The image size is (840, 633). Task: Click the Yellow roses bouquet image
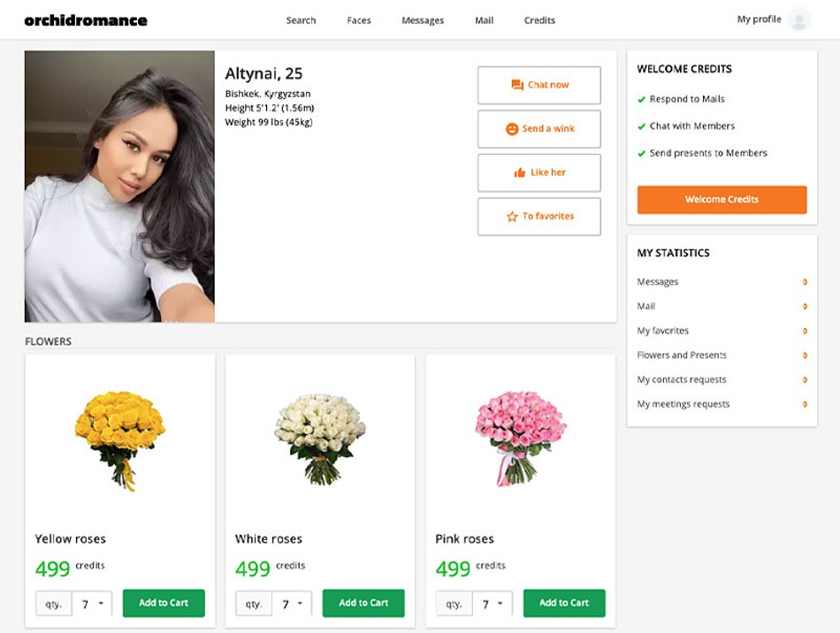point(120,440)
